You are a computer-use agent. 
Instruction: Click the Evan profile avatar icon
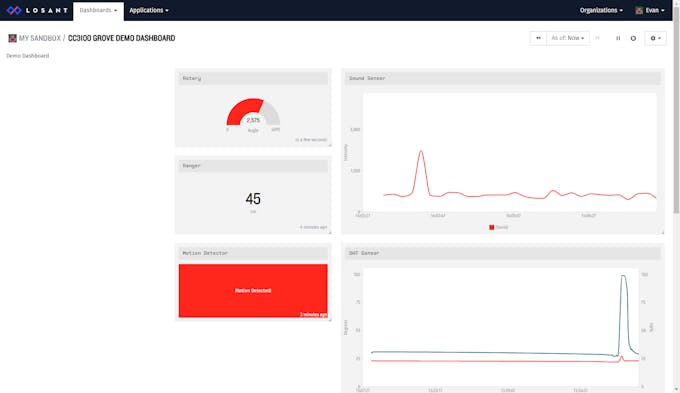(639, 10)
